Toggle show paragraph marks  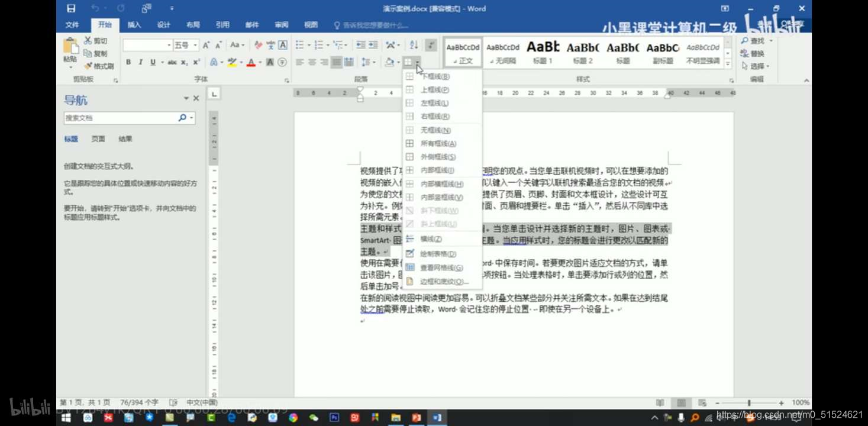(x=431, y=45)
